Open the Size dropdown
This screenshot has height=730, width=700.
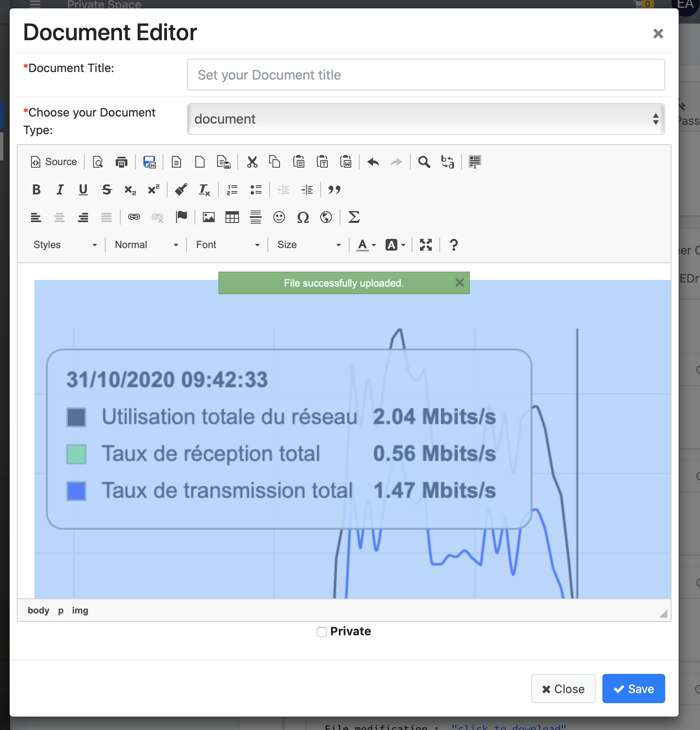[x=309, y=245]
